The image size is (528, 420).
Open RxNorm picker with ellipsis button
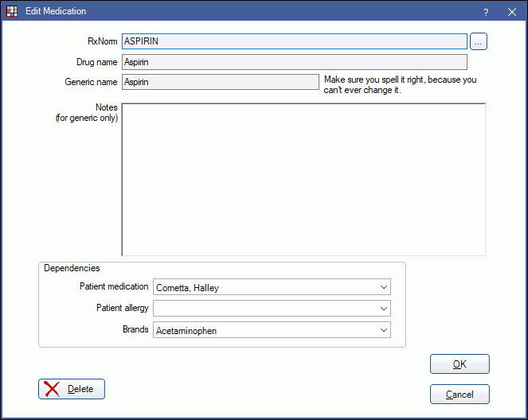[478, 41]
